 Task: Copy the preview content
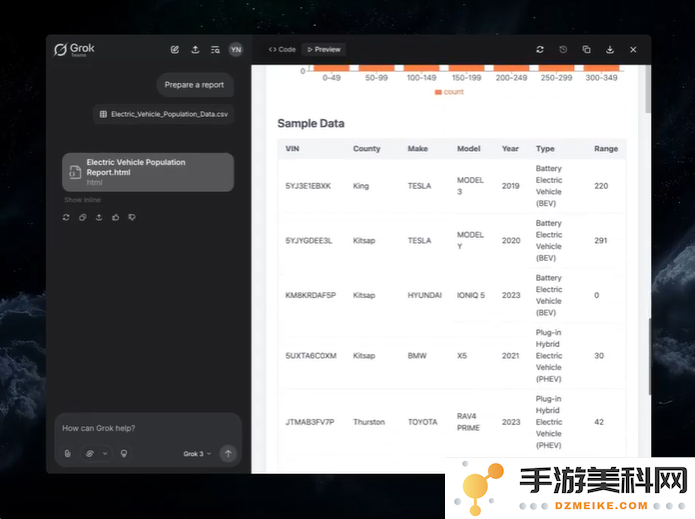(x=586, y=50)
